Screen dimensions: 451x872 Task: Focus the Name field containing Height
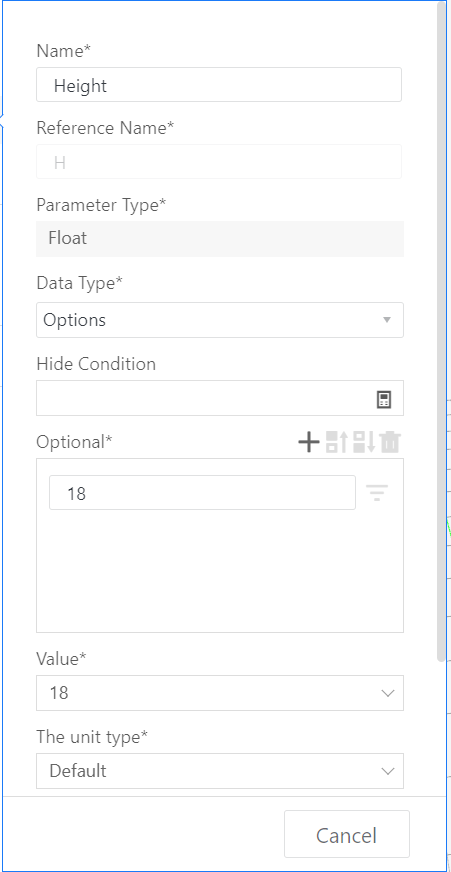219,85
